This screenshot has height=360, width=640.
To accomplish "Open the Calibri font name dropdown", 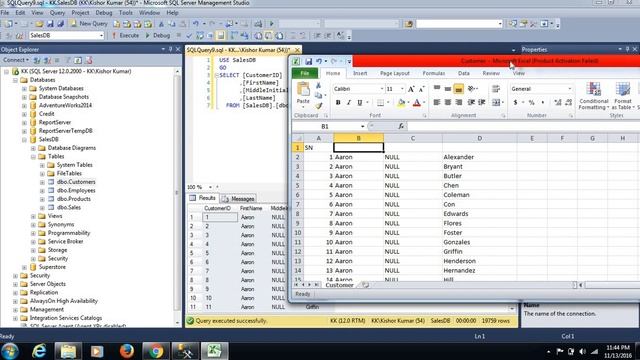I will pos(382,89).
